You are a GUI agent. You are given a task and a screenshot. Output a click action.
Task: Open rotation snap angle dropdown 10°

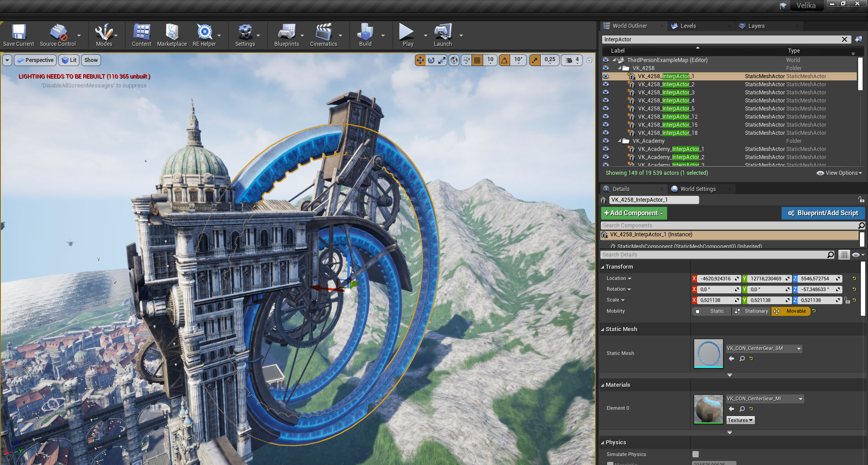[x=518, y=60]
